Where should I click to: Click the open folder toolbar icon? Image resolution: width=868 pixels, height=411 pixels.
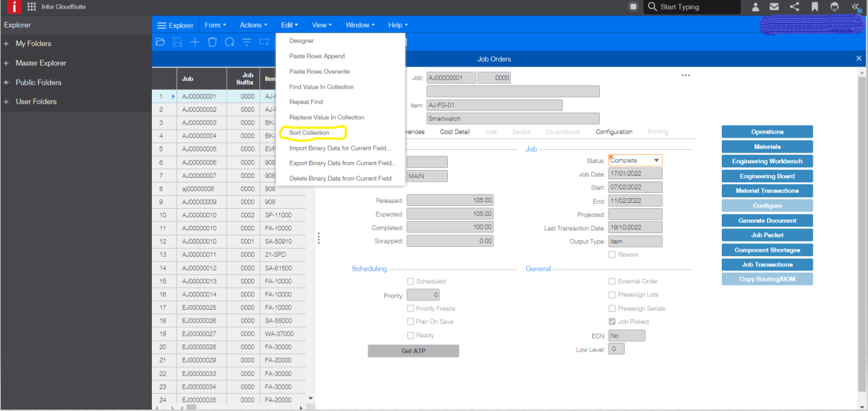(160, 42)
